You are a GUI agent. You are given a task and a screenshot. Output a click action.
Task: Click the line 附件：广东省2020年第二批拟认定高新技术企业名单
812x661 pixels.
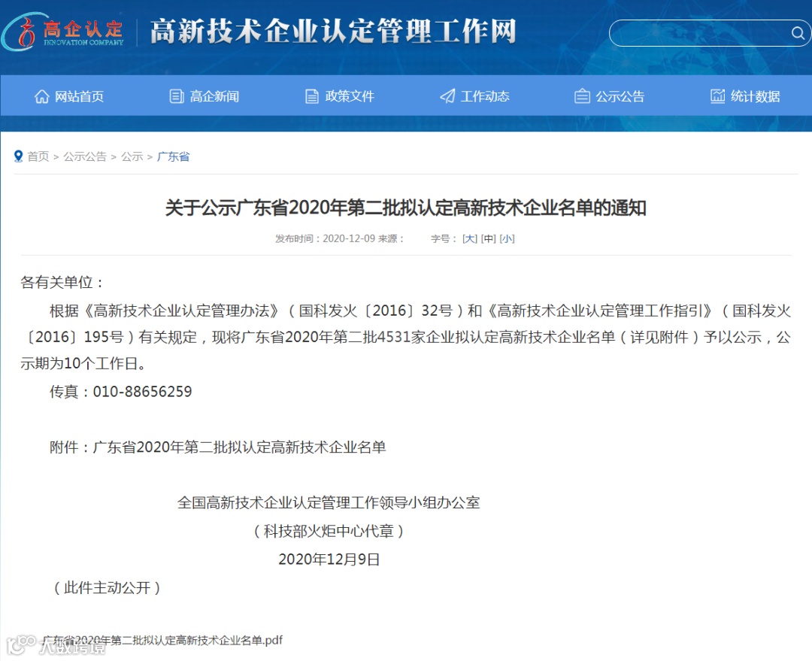click(217, 447)
